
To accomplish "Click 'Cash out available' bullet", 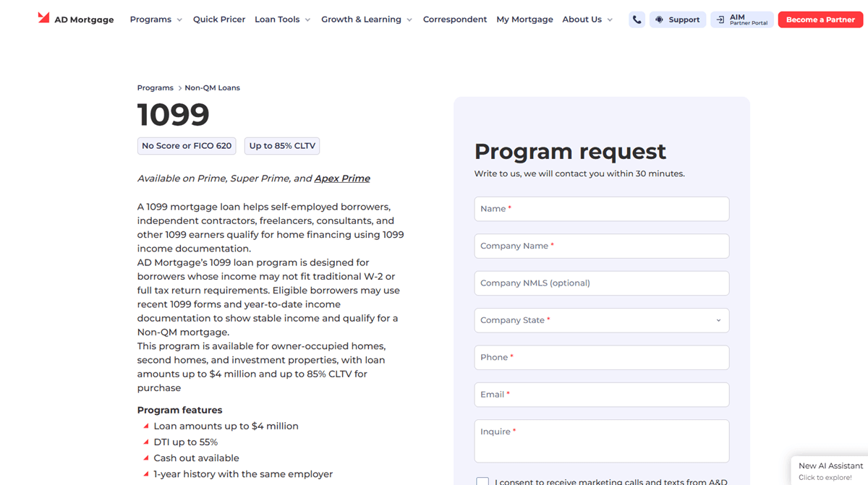I will (196, 458).
